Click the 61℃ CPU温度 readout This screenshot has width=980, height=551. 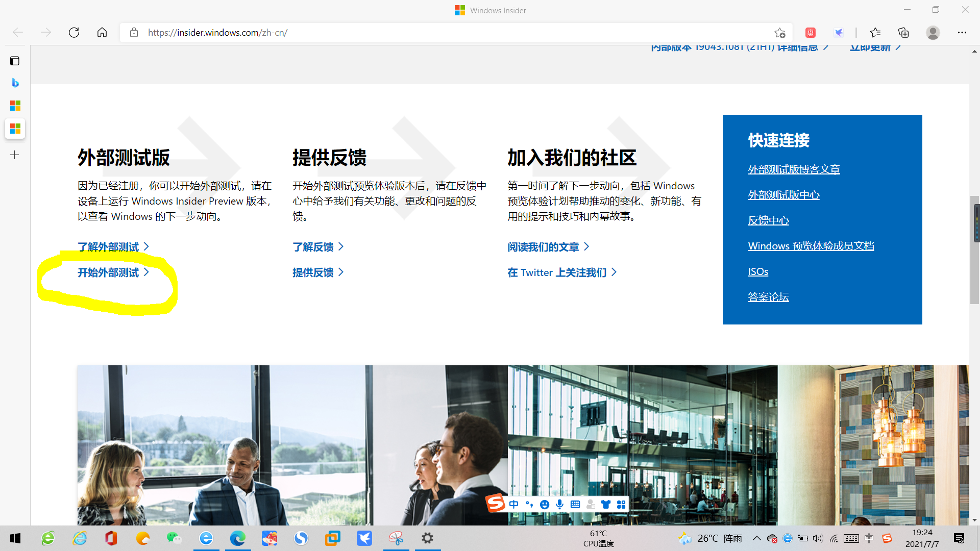point(598,538)
